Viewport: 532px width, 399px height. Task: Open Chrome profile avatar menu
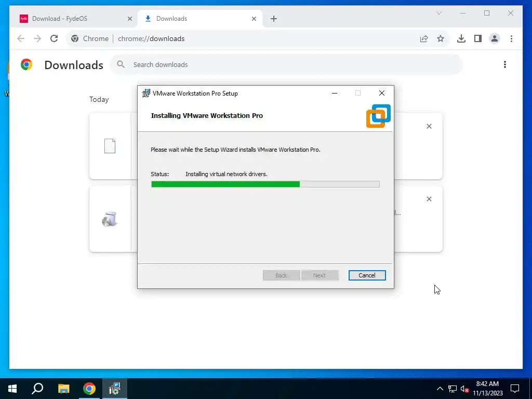coord(495,38)
